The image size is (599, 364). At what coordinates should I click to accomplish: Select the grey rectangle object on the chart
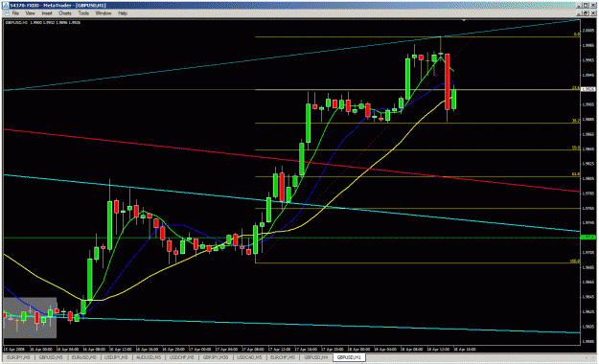[x=30, y=318]
